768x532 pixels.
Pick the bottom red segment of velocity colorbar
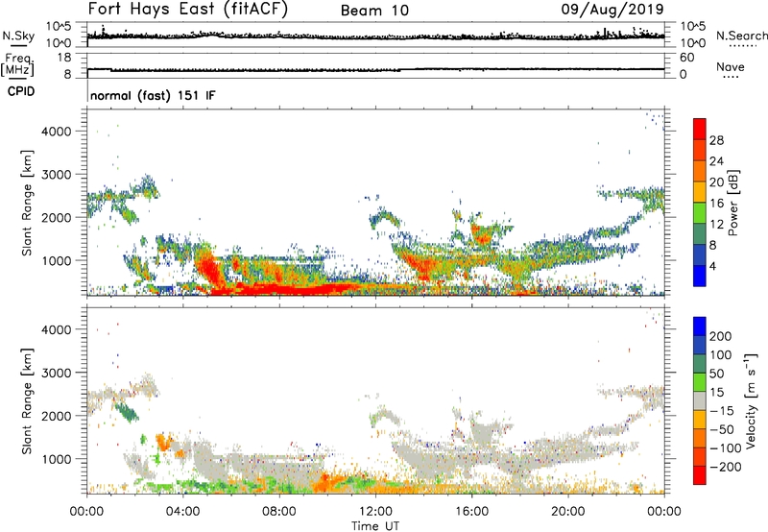pos(700,475)
